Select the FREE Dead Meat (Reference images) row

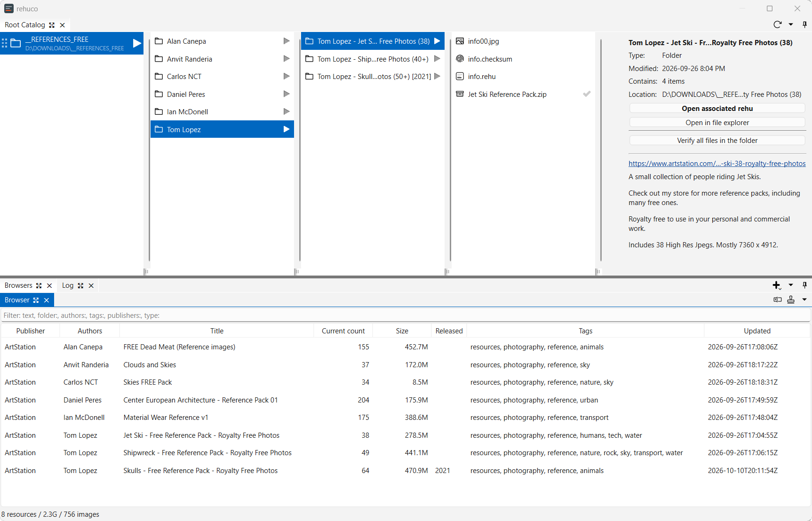(406, 347)
